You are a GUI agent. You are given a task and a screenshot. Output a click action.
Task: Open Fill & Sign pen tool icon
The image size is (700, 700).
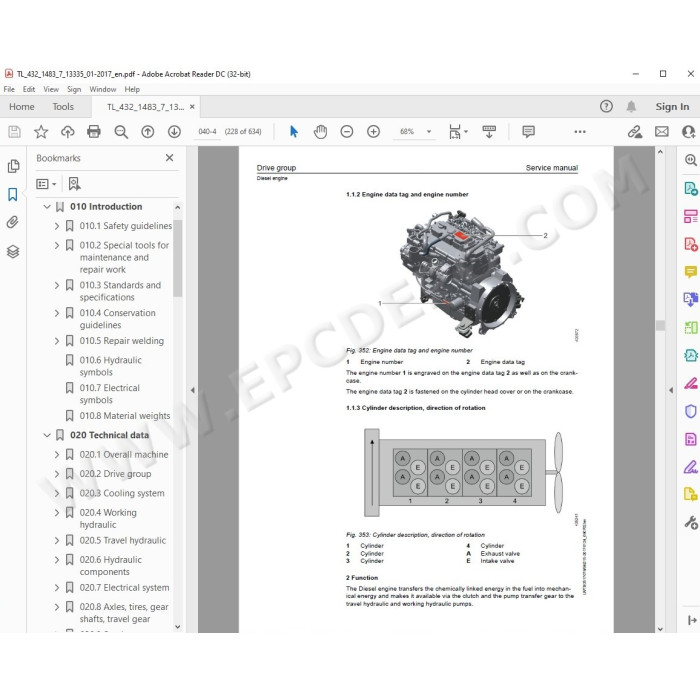point(691,467)
